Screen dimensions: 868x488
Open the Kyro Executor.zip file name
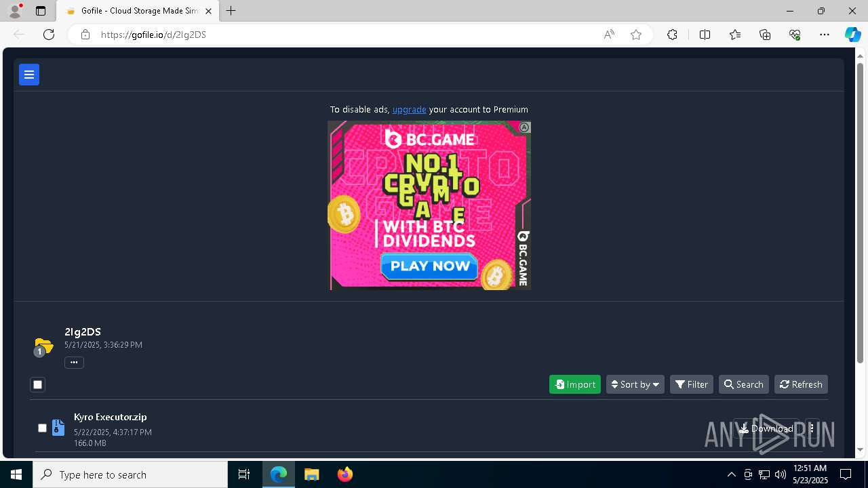[110, 417]
